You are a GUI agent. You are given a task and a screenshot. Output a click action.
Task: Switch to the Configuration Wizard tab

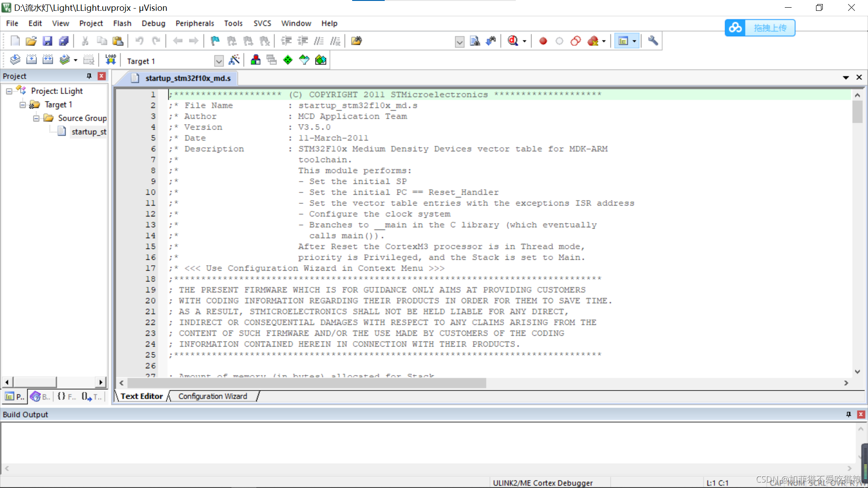212,396
